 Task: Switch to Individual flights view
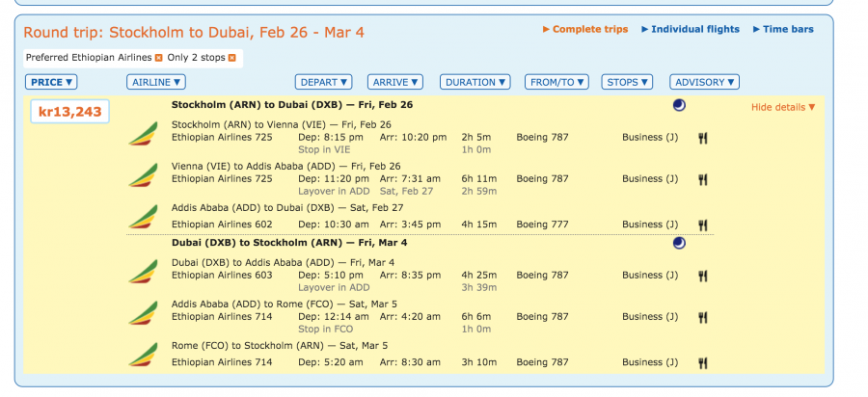(x=691, y=30)
